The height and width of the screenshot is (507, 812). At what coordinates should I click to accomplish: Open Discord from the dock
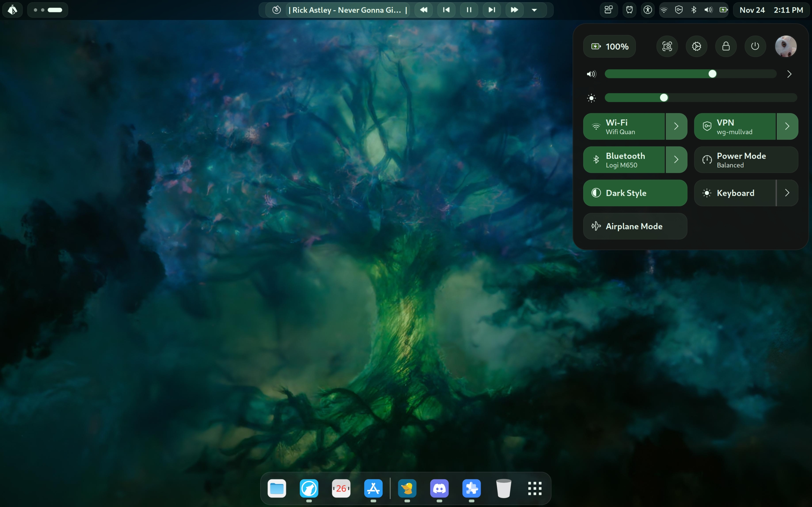[x=439, y=488]
